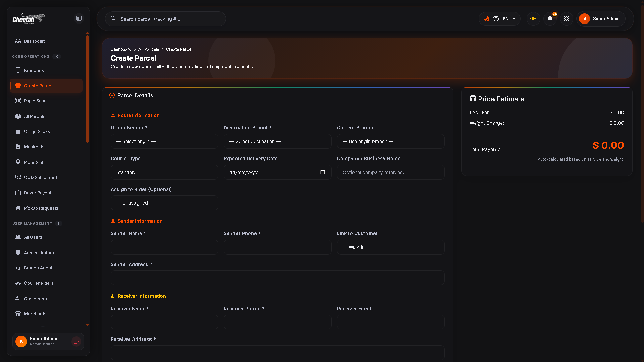Open calendar picker in Expected Delivery Date
The height and width of the screenshot is (362, 644).
(323, 172)
